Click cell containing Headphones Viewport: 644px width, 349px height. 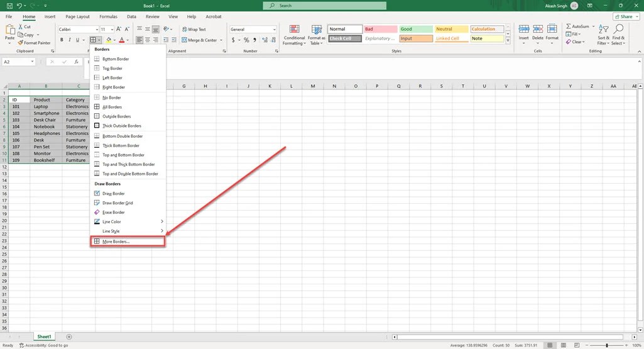(46, 133)
